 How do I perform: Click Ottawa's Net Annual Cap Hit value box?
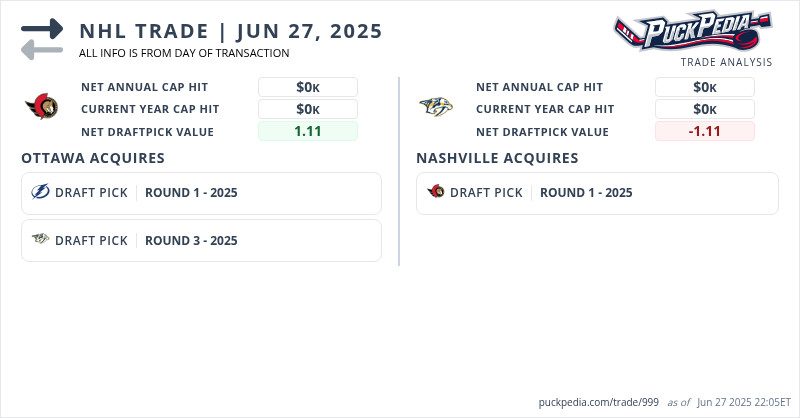308,87
